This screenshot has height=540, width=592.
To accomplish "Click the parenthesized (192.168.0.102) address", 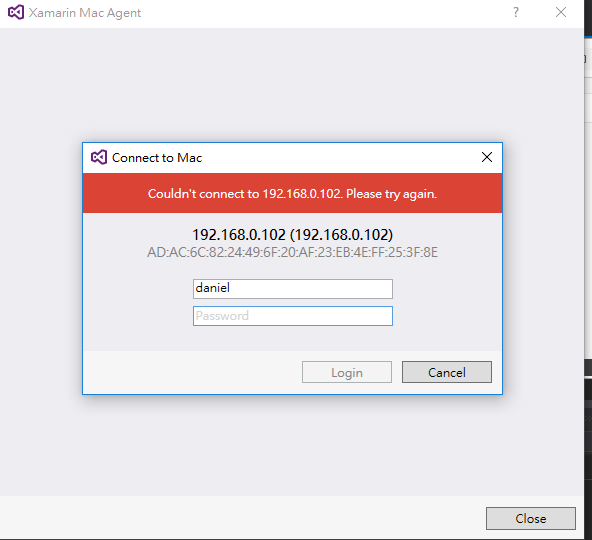I will [x=341, y=235].
